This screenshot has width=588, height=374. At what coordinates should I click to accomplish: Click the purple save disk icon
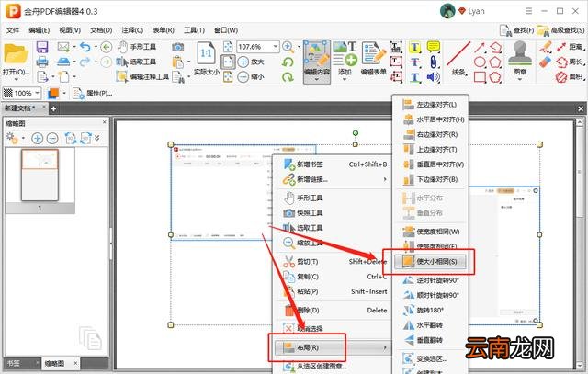[42, 47]
